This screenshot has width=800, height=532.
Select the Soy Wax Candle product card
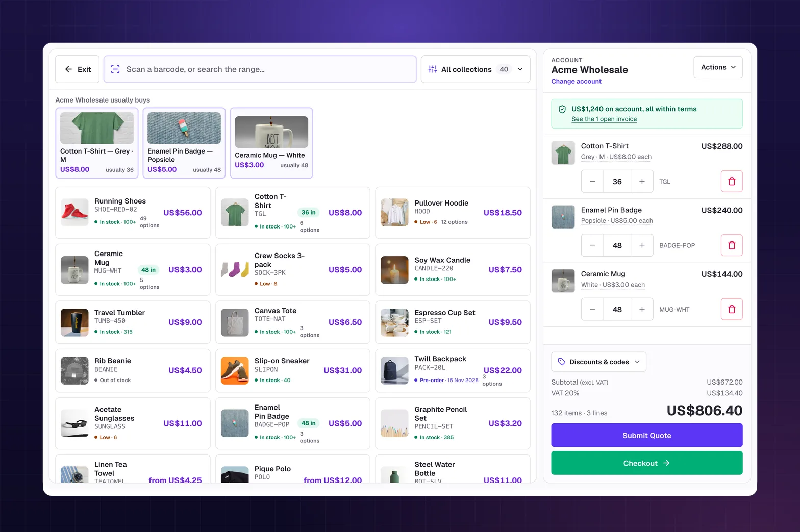tap(453, 270)
